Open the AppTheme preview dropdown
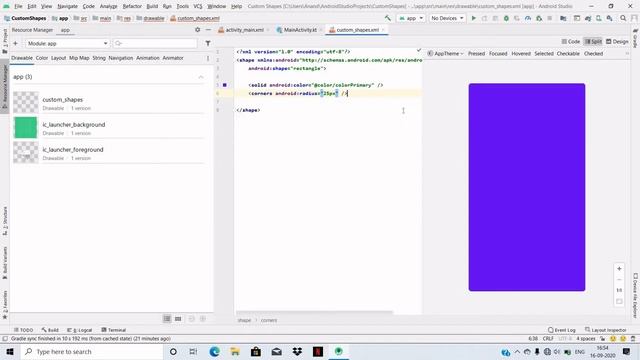 (445, 53)
